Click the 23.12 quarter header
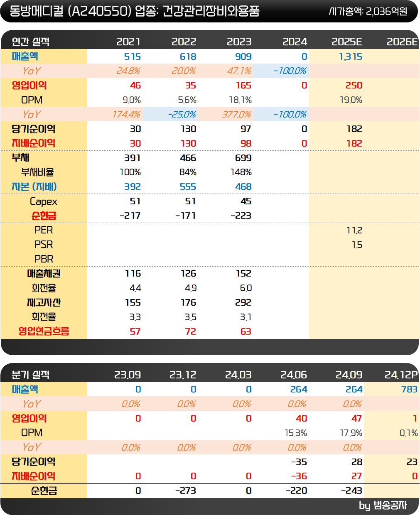 point(183,375)
